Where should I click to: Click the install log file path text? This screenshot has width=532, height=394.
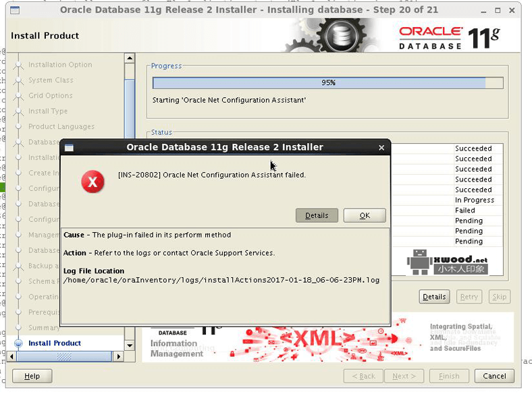click(x=221, y=279)
